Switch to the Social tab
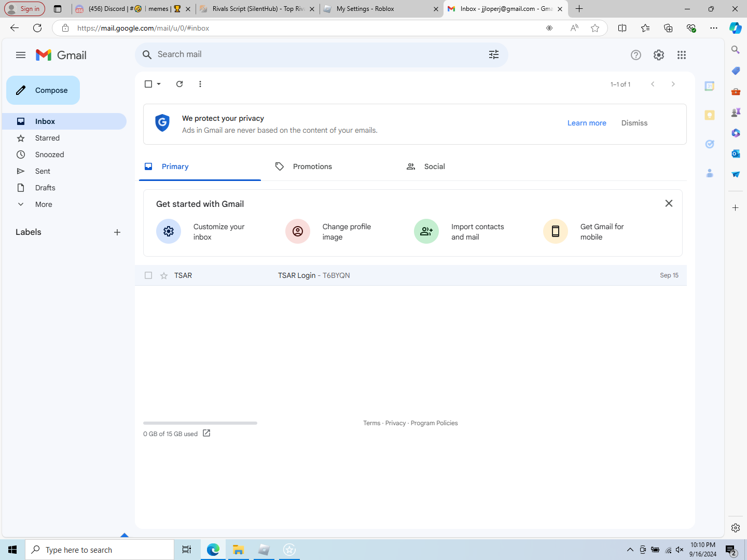747x560 pixels. click(x=463, y=166)
